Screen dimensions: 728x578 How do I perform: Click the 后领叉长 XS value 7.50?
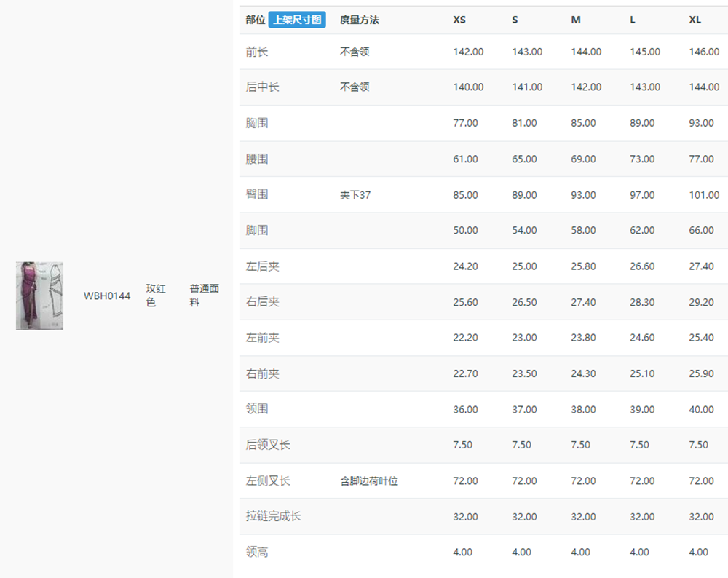pos(462,445)
